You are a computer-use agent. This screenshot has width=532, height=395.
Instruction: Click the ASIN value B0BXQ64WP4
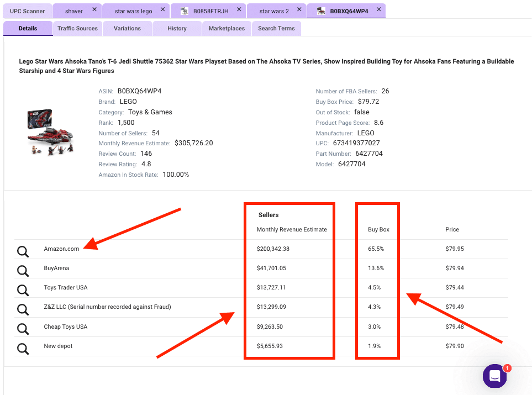[x=139, y=91]
